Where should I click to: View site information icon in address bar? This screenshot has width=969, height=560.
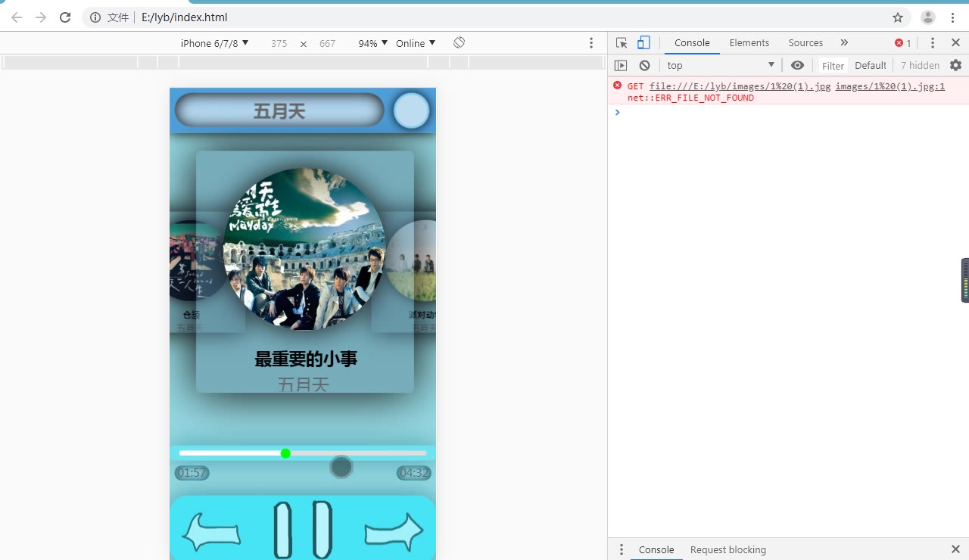pos(95,17)
